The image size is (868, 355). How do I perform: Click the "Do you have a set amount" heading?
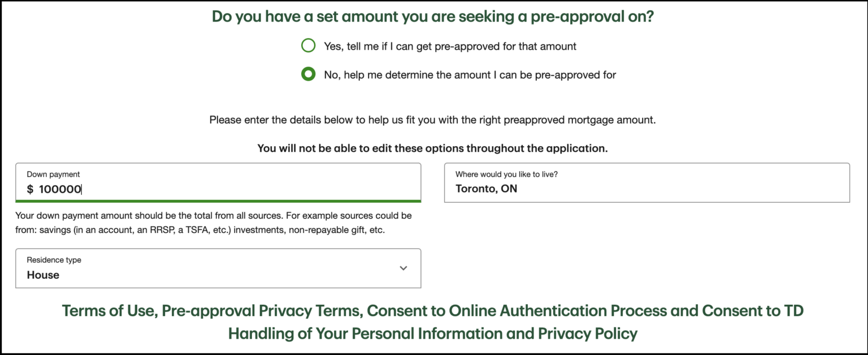433,16
